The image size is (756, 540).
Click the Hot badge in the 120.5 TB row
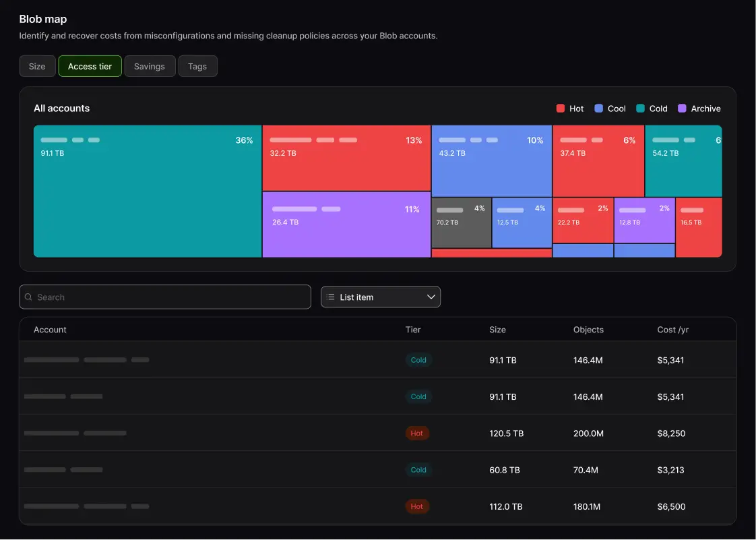point(417,433)
